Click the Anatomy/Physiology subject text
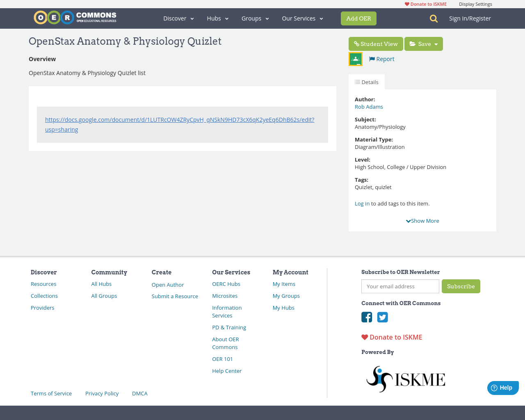This screenshot has height=420, width=525. pyautogui.click(x=380, y=127)
